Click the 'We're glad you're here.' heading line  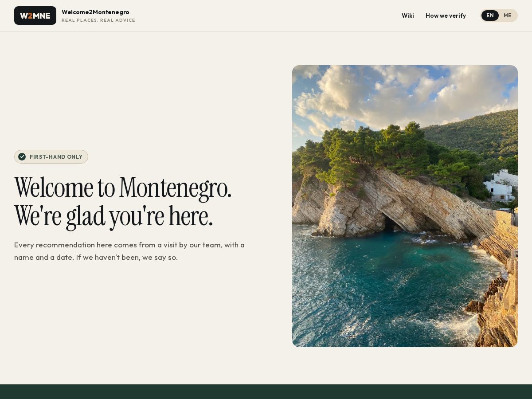pos(113,216)
